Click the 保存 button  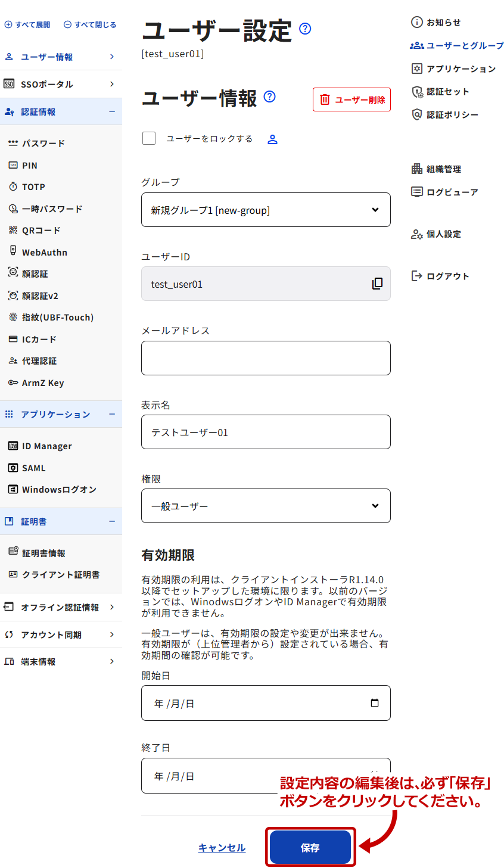pos(310,847)
